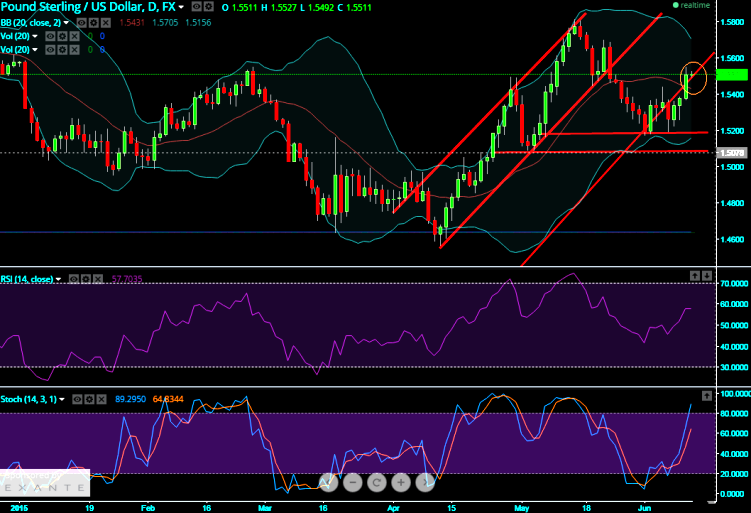The image size is (751, 513).
Task: Move Stoch pane up with the up-arrow
Action: coord(707,396)
